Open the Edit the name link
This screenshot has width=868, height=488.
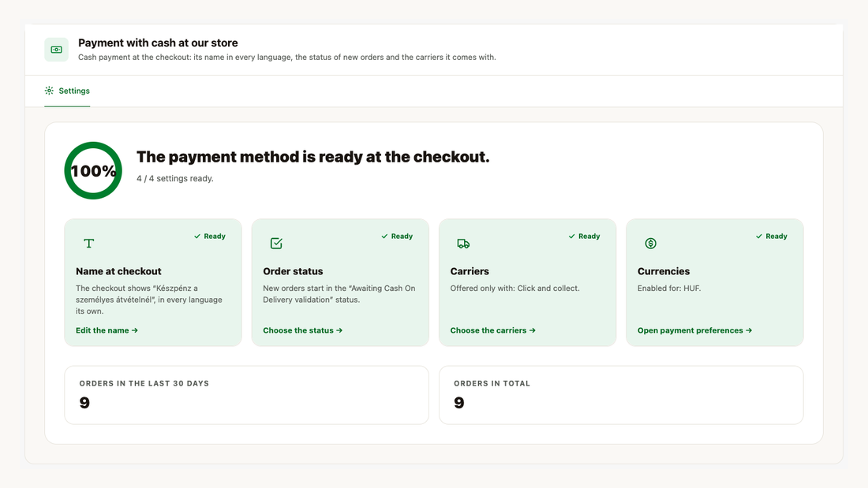tap(107, 330)
